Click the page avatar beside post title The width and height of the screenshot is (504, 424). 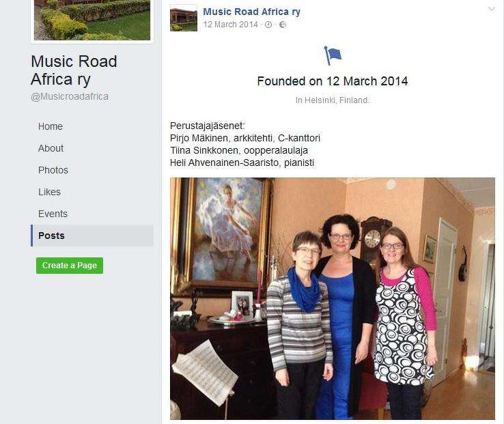(x=184, y=18)
